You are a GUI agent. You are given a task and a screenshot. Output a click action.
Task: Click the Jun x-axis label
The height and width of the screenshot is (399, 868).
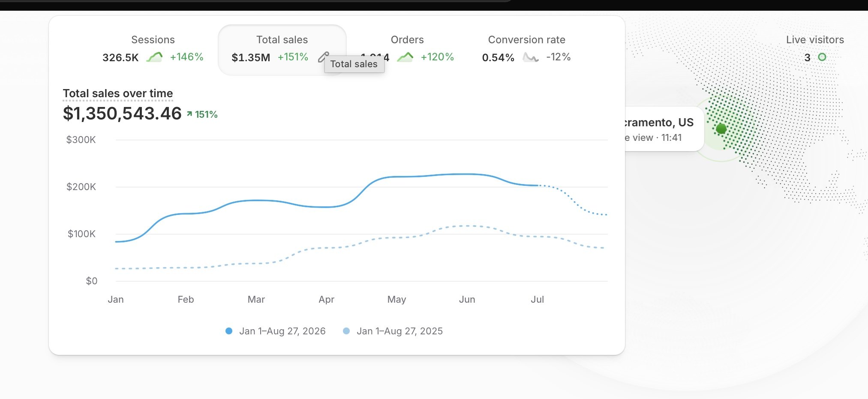[467, 299]
